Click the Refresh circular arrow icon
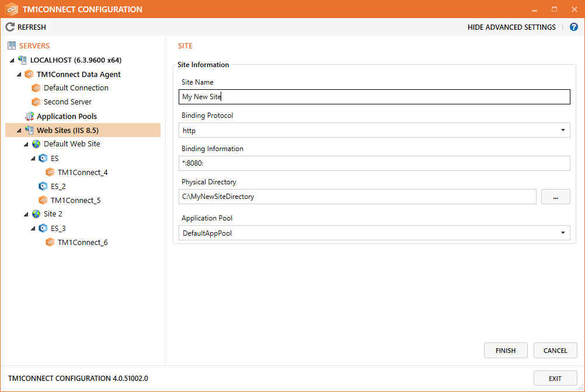 10,27
